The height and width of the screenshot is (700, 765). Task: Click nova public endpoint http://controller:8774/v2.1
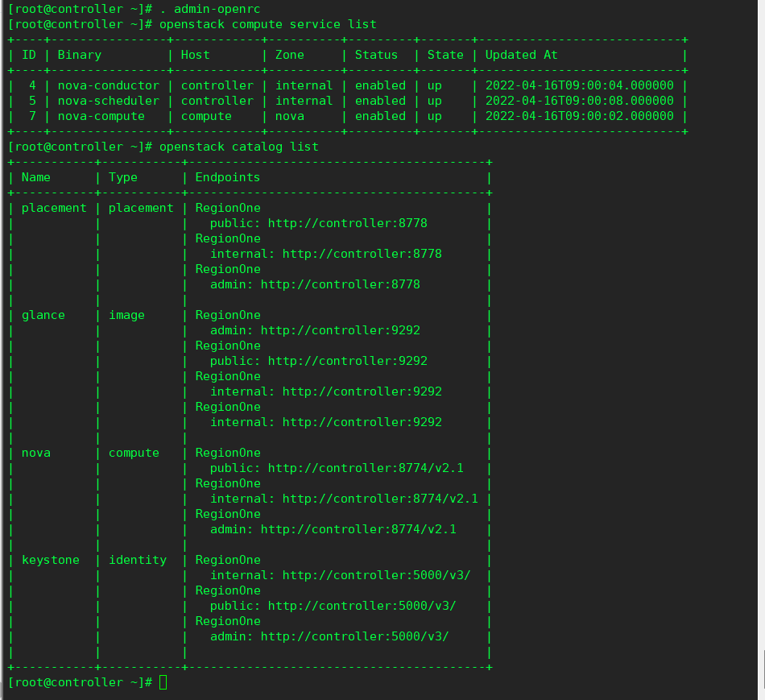[366, 468]
